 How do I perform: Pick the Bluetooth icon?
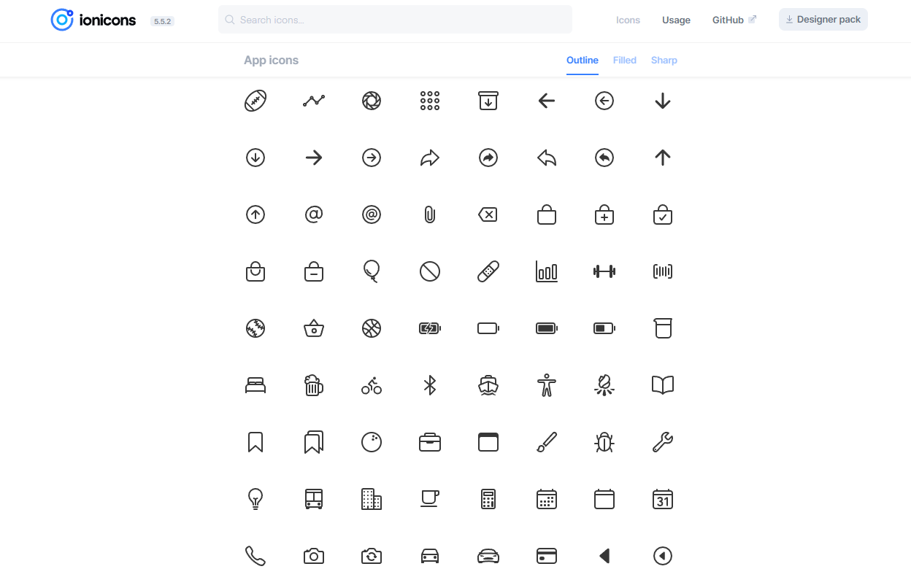pos(430,385)
